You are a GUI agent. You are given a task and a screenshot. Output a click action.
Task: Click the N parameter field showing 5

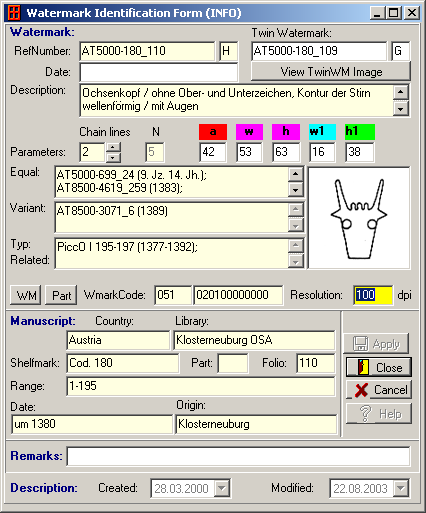(x=154, y=152)
